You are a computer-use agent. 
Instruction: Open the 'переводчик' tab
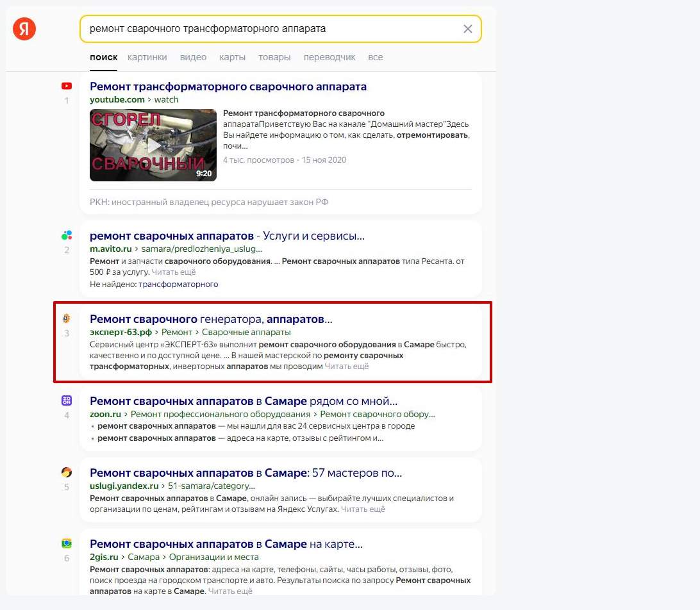pyautogui.click(x=329, y=57)
